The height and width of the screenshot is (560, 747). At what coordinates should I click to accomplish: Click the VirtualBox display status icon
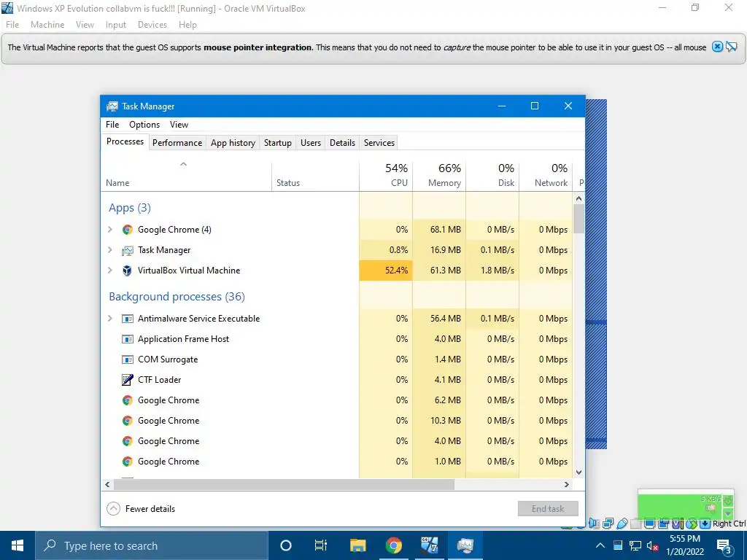pos(649,524)
